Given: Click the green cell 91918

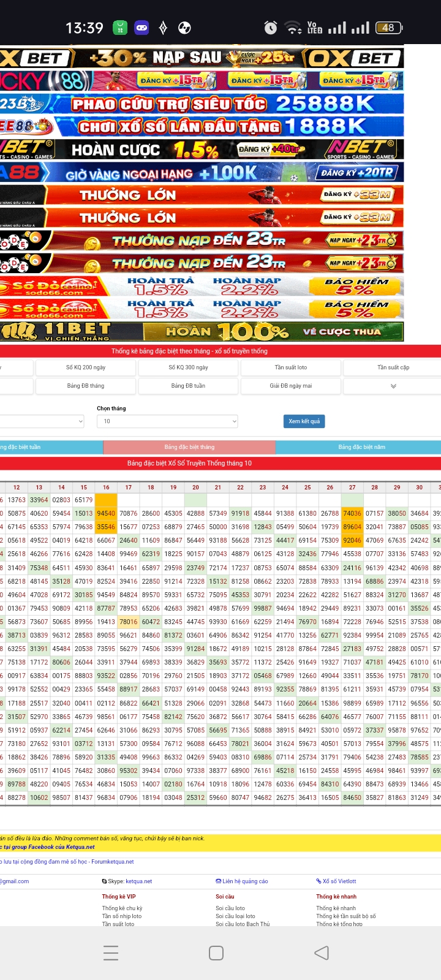Looking at the screenshot, I should [240, 513].
